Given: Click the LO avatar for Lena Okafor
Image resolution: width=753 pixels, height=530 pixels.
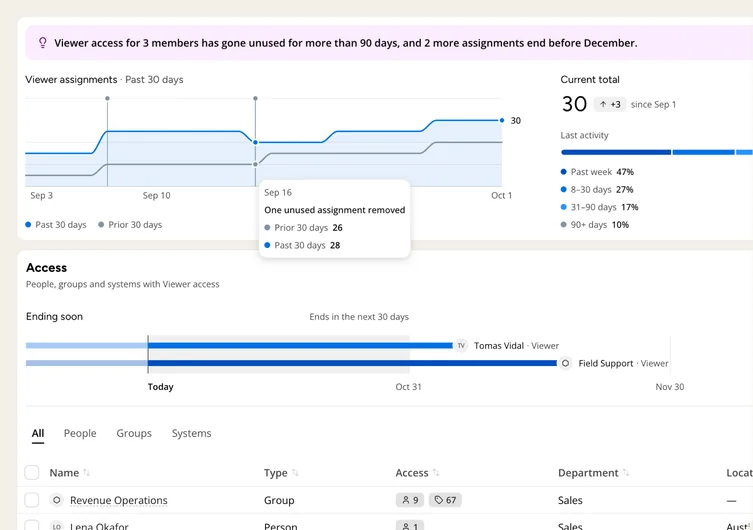Looking at the screenshot, I should click(57, 527).
